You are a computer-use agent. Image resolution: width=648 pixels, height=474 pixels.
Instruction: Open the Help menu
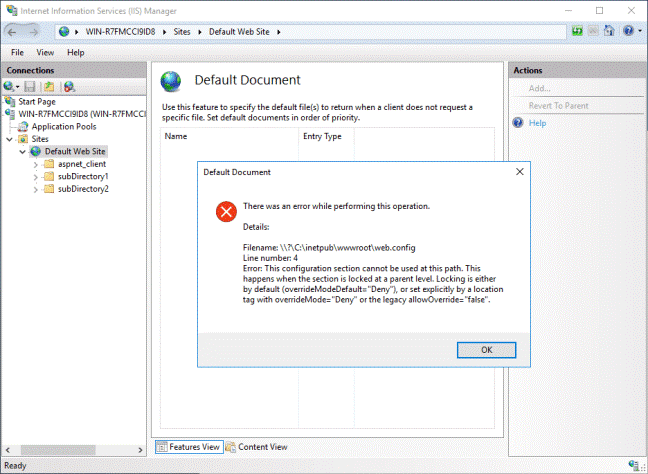[x=76, y=52]
